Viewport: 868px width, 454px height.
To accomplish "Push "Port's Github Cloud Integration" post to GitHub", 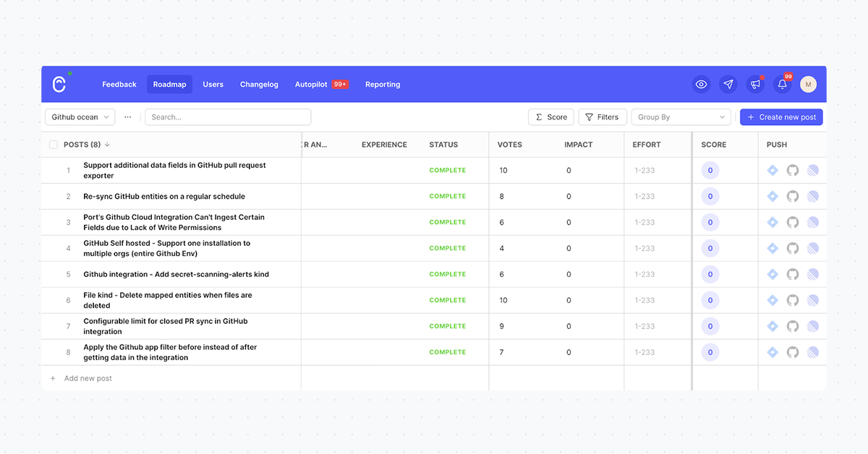I will (793, 223).
